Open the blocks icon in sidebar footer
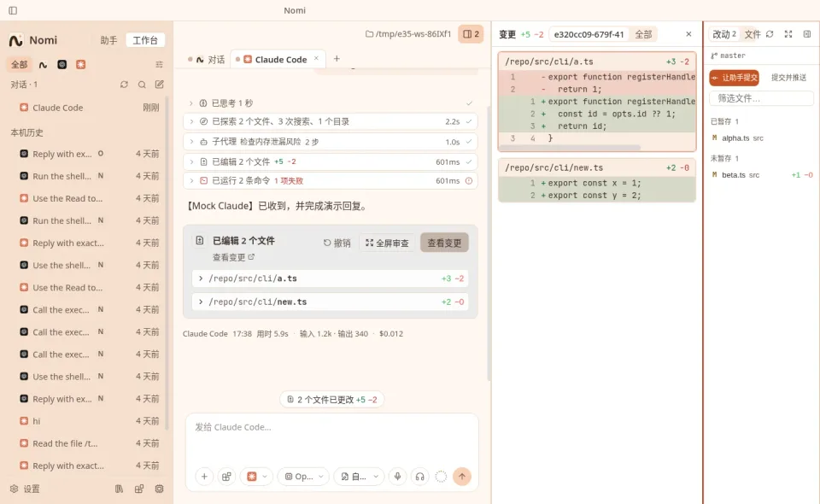This screenshot has width=820, height=504. point(139,489)
